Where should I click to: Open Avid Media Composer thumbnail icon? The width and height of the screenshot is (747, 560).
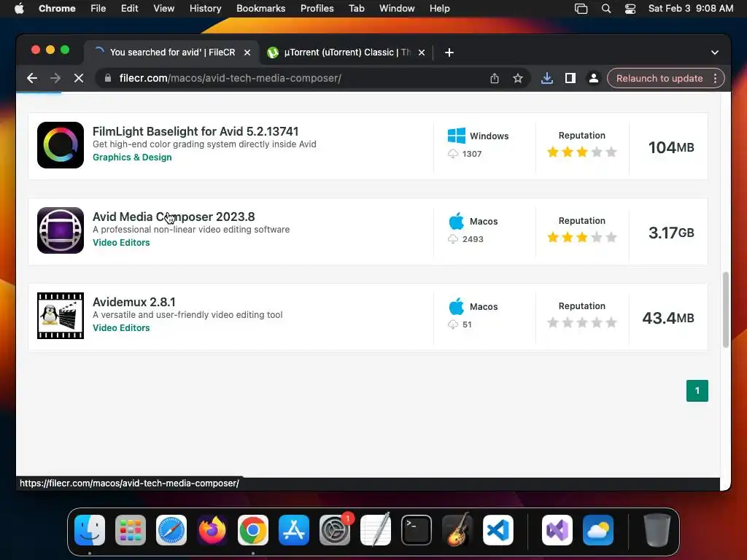(x=61, y=230)
